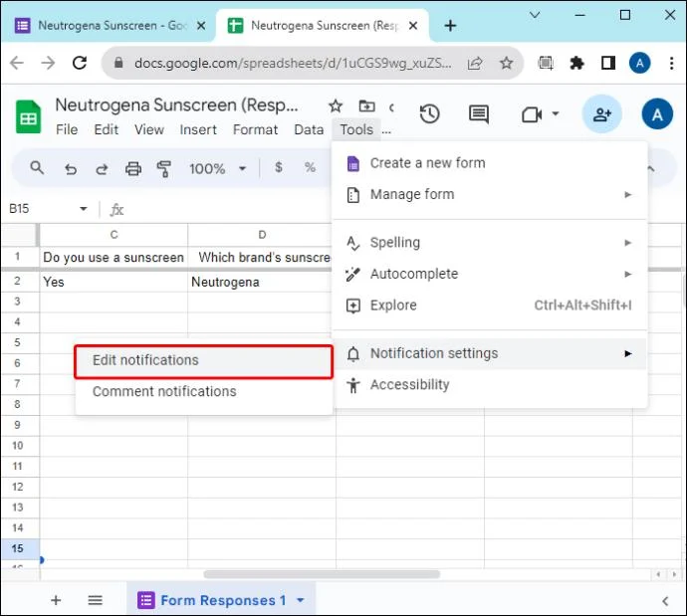The image size is (687, 616).
Task: Open the comments speech bubble icon
Action: tap(479, 114)
